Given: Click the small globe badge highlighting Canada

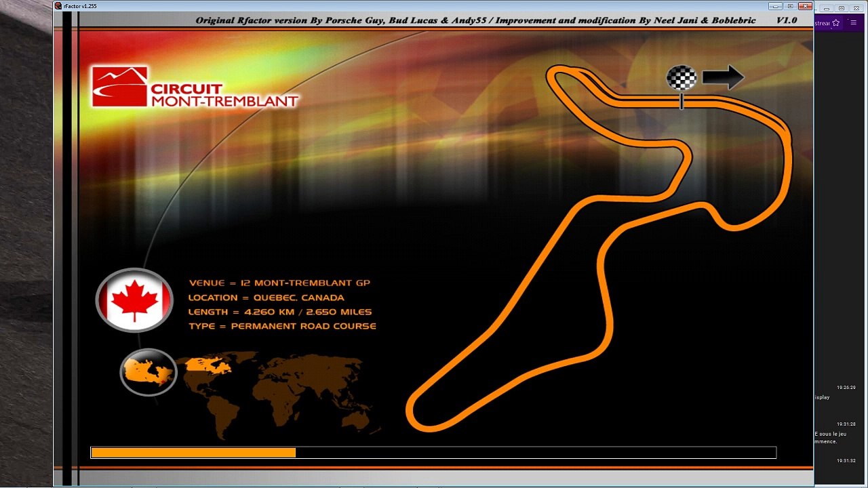Looking at the screenshot, I should 149,372.
